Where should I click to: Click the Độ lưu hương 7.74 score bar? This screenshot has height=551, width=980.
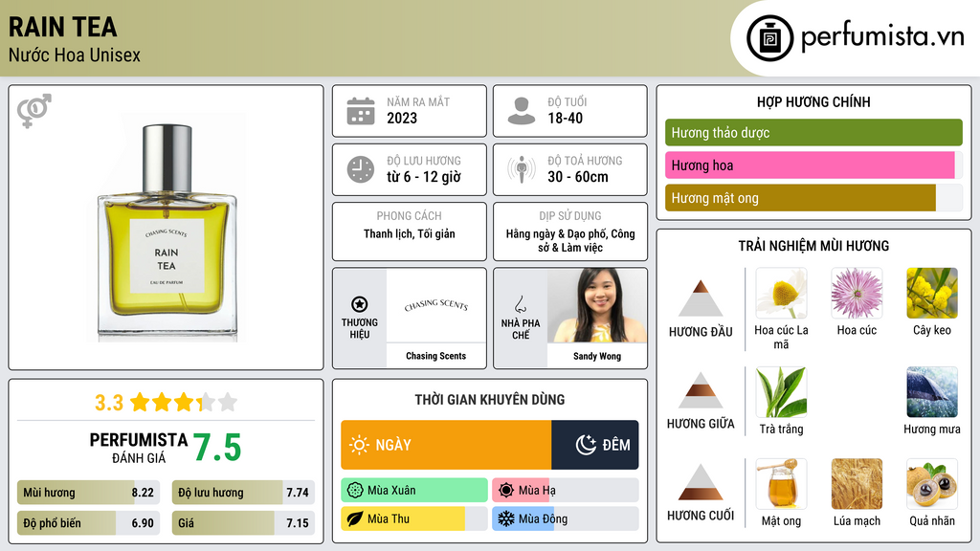[x=243, y=493]
